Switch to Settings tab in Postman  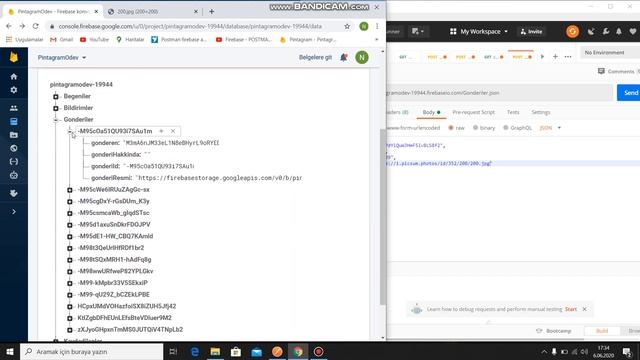pyautogui.click(x=541, y=112)
